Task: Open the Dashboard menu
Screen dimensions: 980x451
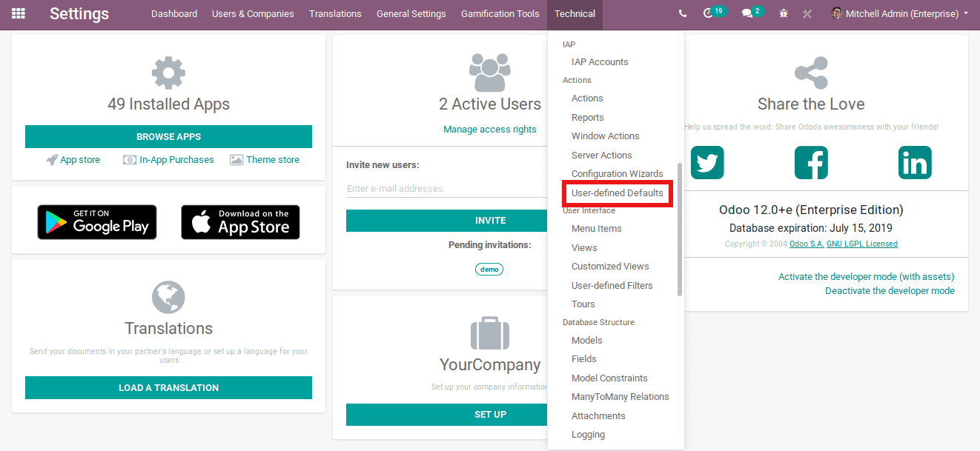Action: 174,13
